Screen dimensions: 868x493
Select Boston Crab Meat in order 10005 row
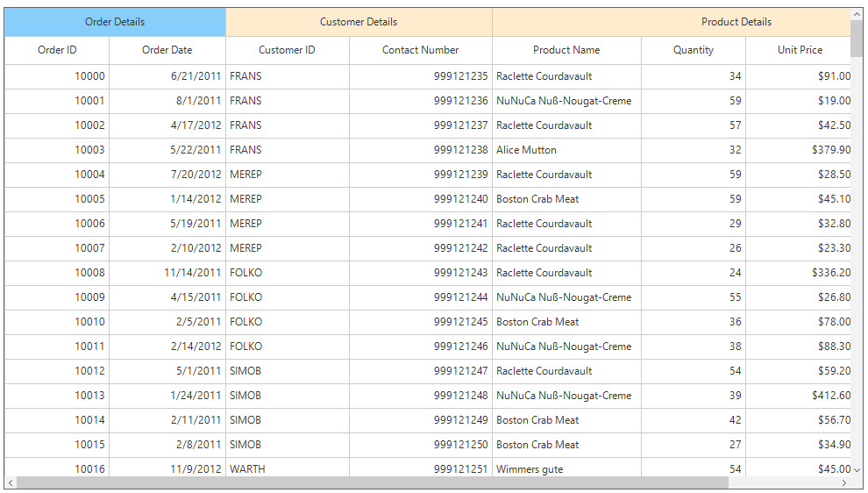(567, 199)
